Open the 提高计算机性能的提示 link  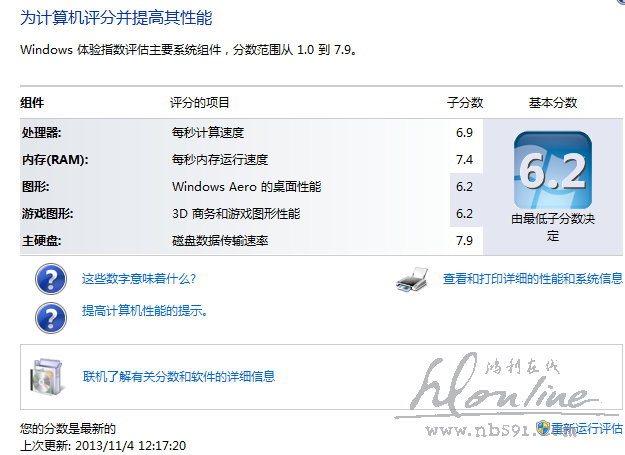[x=145, y=310]
